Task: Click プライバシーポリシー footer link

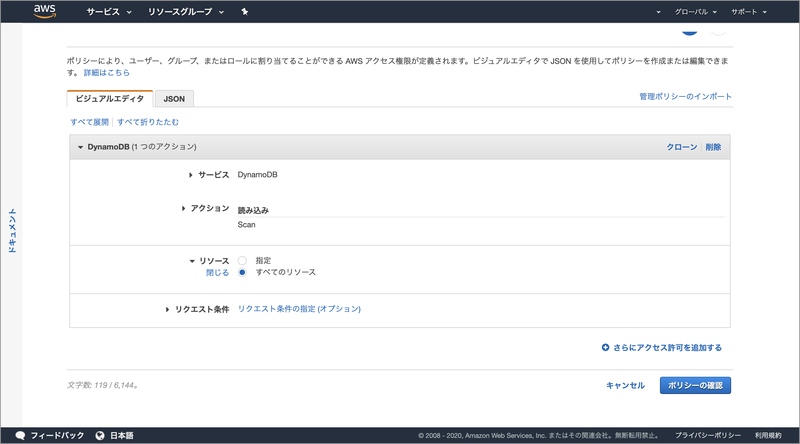Action: (x=708, y=435)
